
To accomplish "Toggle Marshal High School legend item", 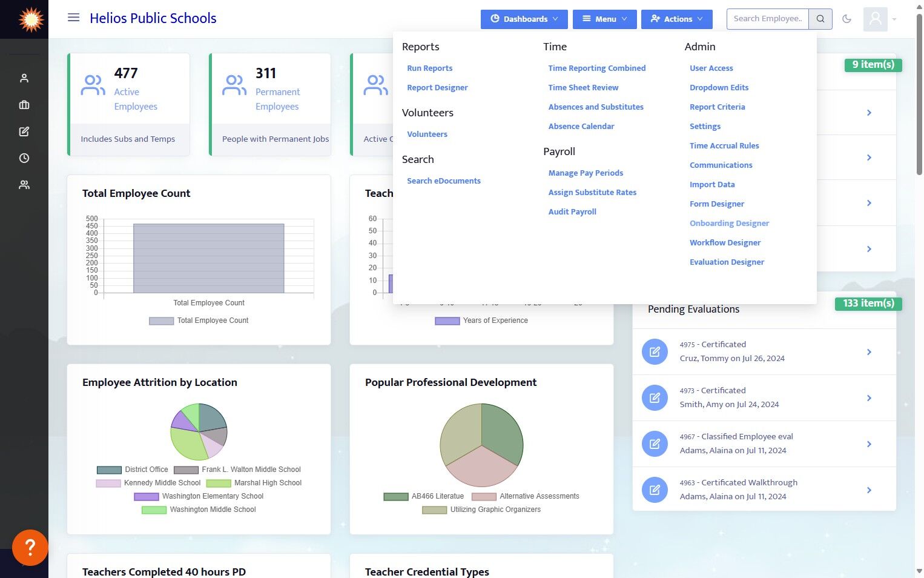I will tap(254, 483).
